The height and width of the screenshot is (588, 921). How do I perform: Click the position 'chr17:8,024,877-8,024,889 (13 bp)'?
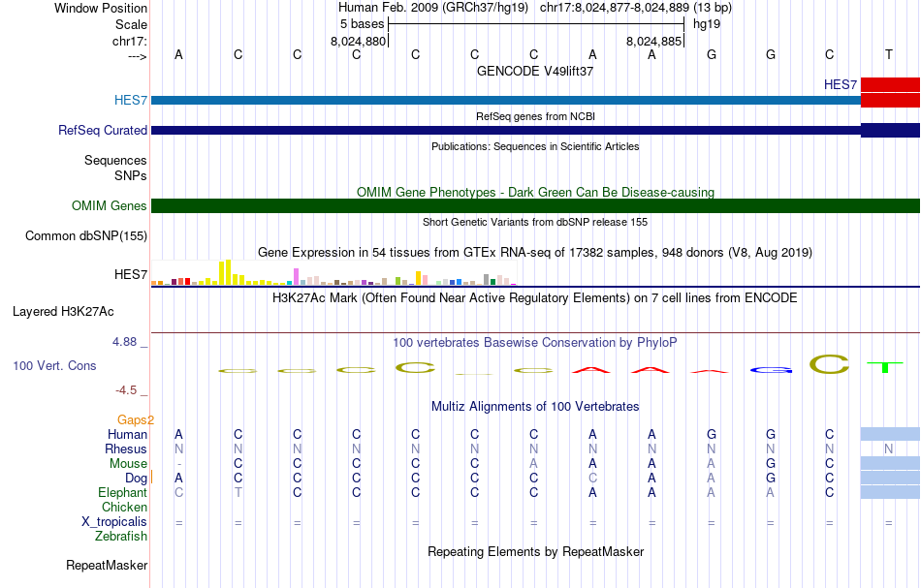pos(636,8)
